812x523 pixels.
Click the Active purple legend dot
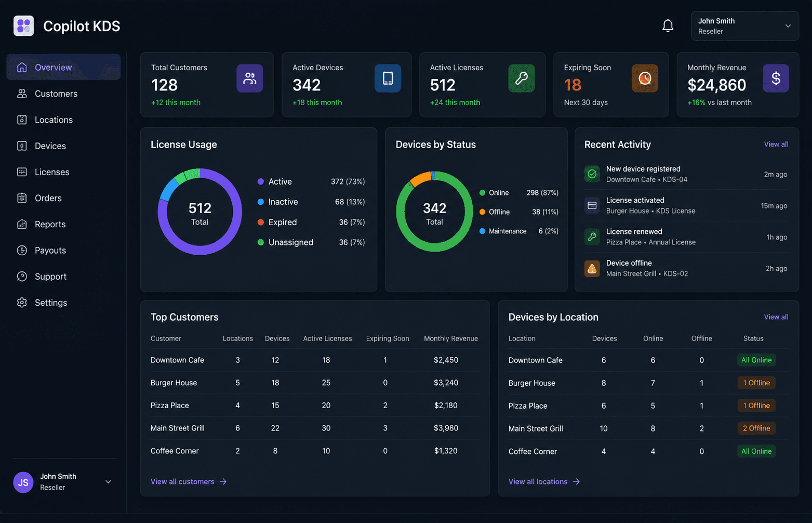(261, 181)
